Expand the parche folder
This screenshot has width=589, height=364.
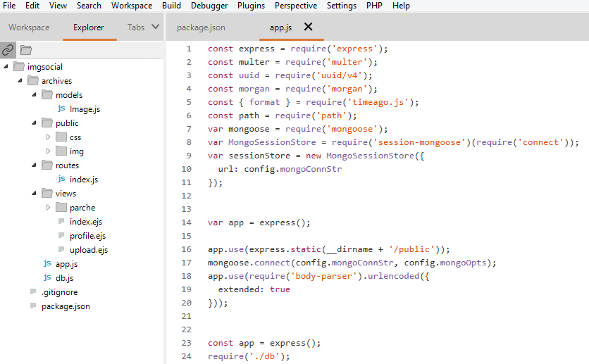48,207
